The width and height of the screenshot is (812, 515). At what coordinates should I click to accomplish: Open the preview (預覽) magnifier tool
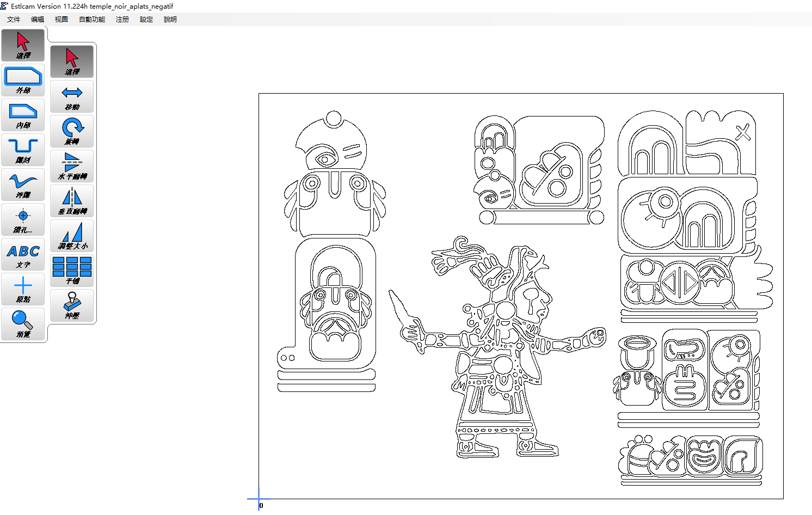coord(23,324)
